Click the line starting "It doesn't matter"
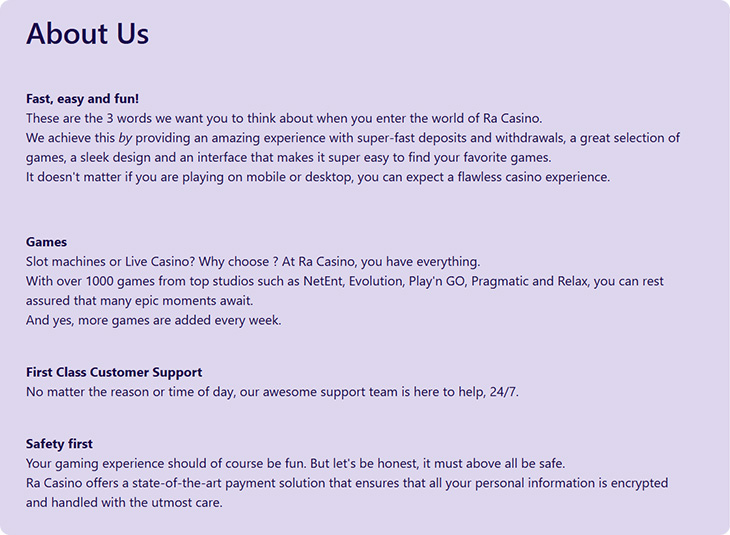This screenshot has width=730, height=535. [317, 177]
